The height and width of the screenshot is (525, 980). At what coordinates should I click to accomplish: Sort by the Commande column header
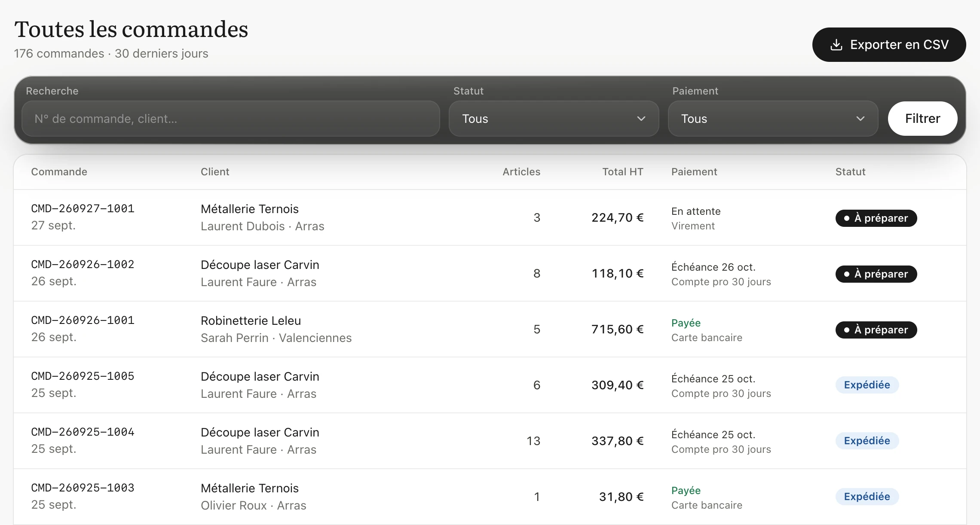[59, 172]
